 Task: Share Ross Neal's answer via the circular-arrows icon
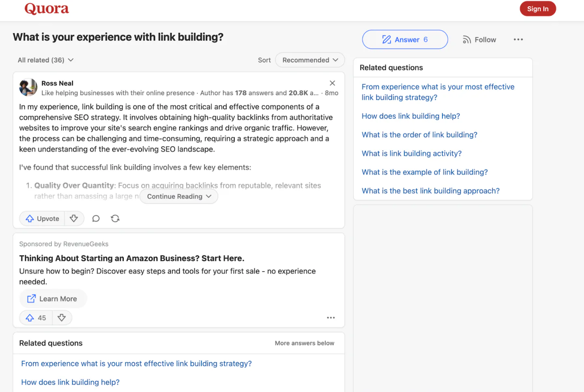pos(115,218)
